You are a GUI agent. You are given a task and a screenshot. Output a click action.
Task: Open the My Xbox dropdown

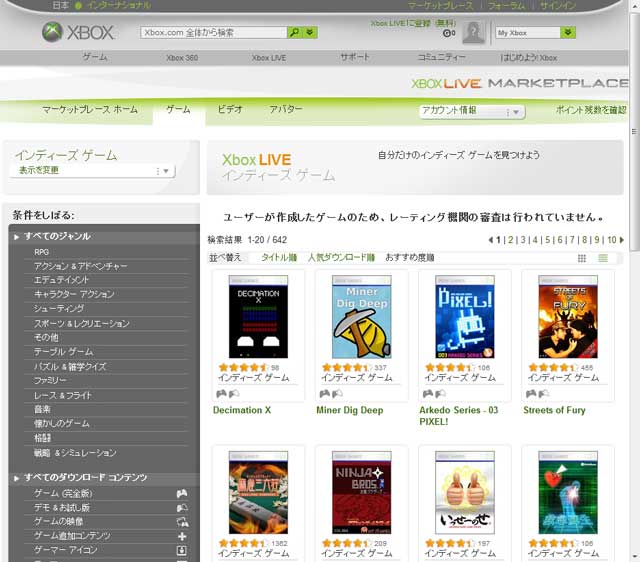pyautogui.click(x=536, y=33)
